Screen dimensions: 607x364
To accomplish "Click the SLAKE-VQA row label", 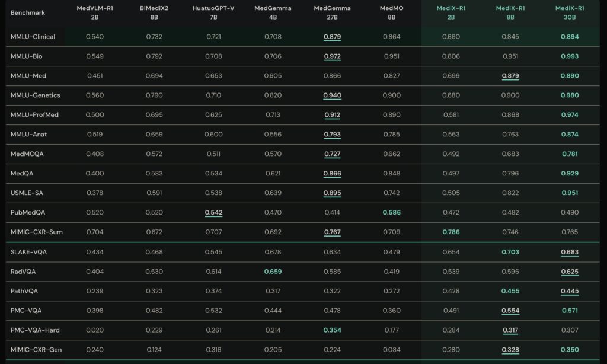I will click(x=29, y=252).
